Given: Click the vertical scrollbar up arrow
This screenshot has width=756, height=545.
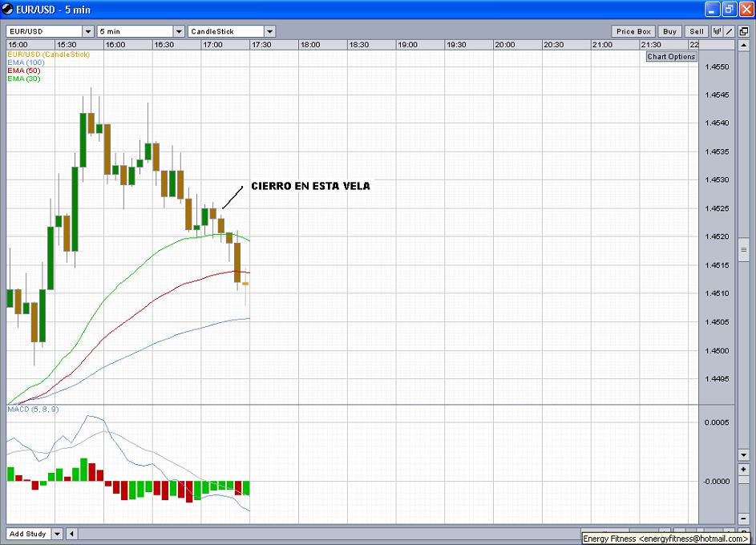Looking at the screenshot, I should (x=744, y=46).
